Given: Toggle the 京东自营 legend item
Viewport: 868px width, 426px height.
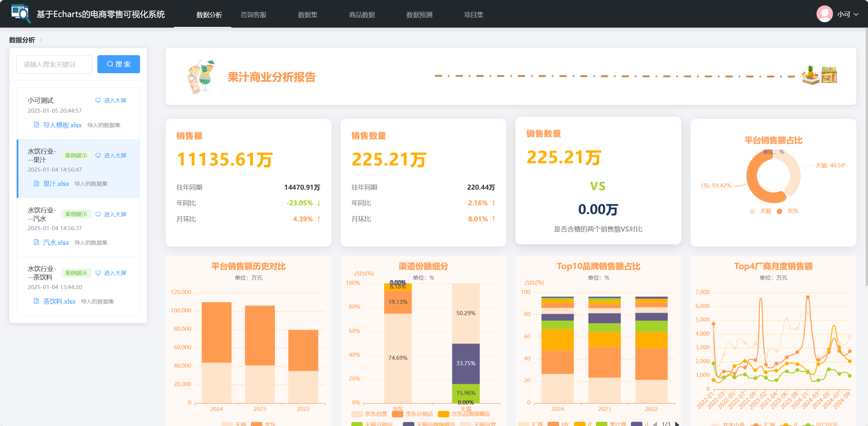Looking at the screenshot, I should [x=369, y=414].
